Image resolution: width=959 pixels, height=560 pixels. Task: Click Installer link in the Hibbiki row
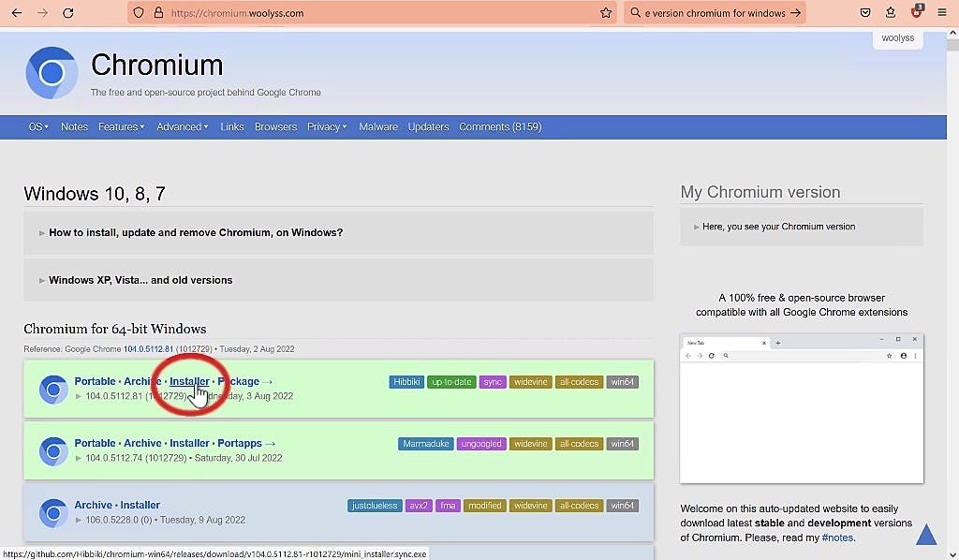(x=189, y=381)
